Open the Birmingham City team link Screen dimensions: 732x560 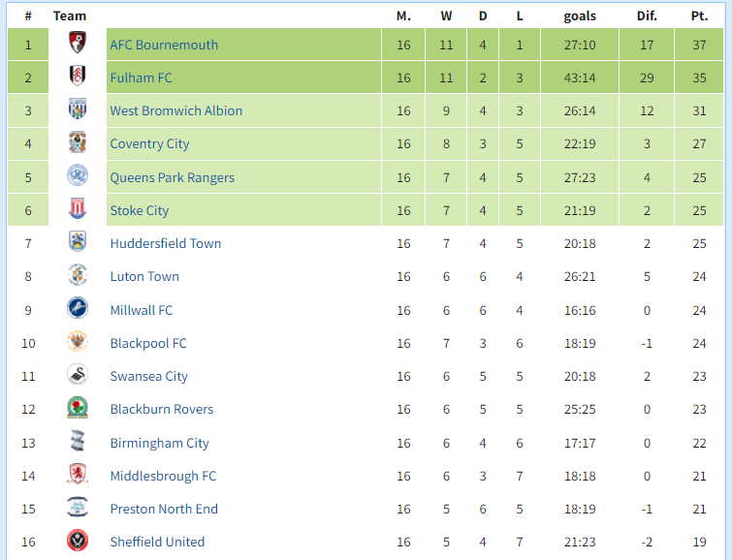[160, 443]
